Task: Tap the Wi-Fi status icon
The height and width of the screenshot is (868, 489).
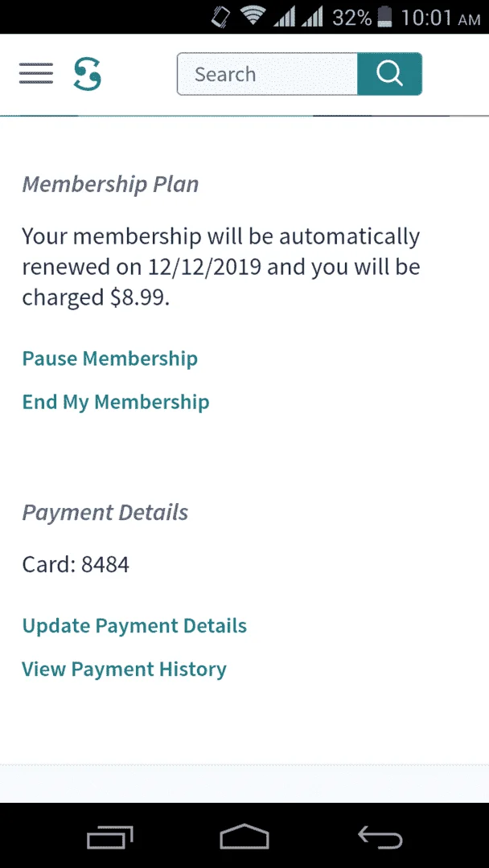Action: (x=253, y=17)
